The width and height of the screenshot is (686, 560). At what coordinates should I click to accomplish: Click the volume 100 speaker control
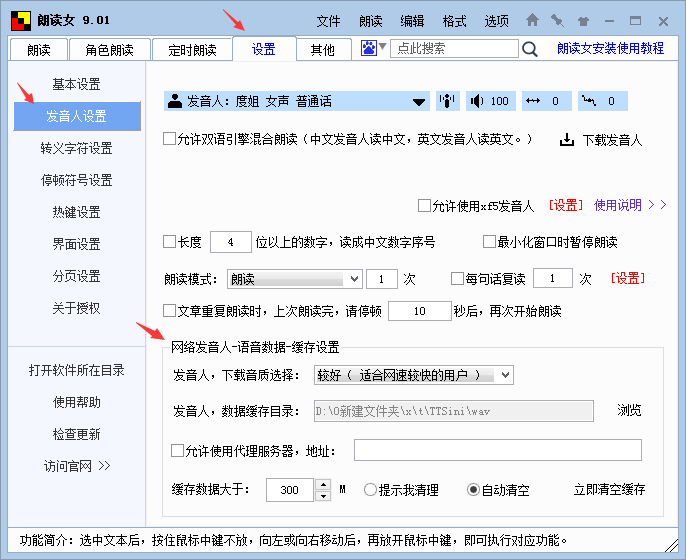(490, 101)
